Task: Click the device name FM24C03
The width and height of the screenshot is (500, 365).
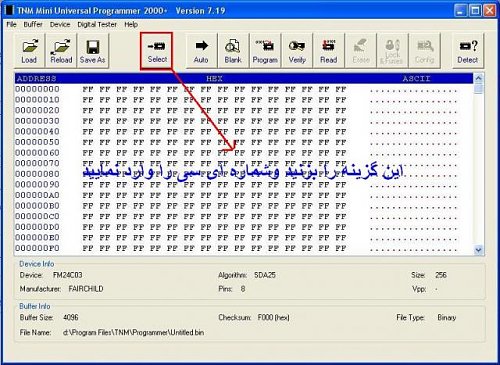Action: (68, 275)
